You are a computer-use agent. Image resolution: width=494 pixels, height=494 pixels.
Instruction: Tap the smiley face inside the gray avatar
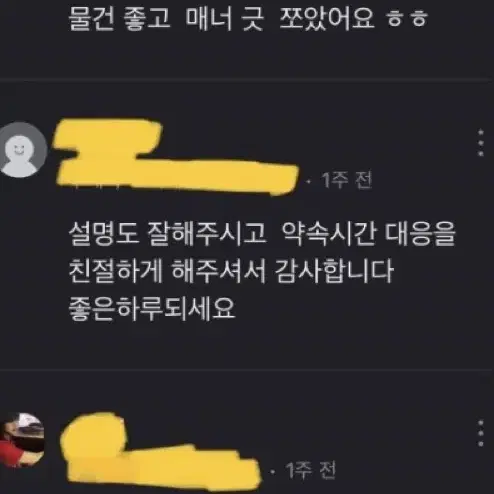[x=20, y=149]
